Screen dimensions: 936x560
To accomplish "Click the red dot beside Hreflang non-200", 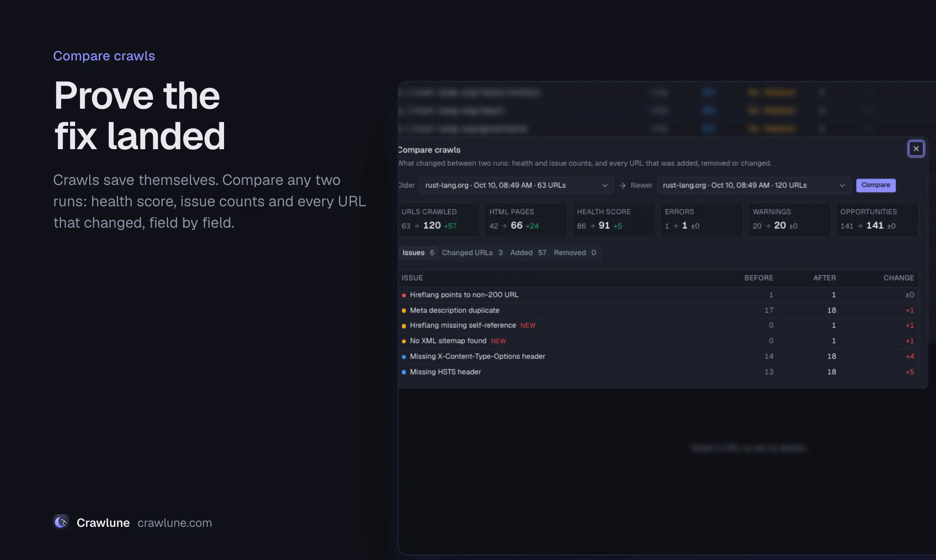I will pyautogui.click(x=404, y=295).
